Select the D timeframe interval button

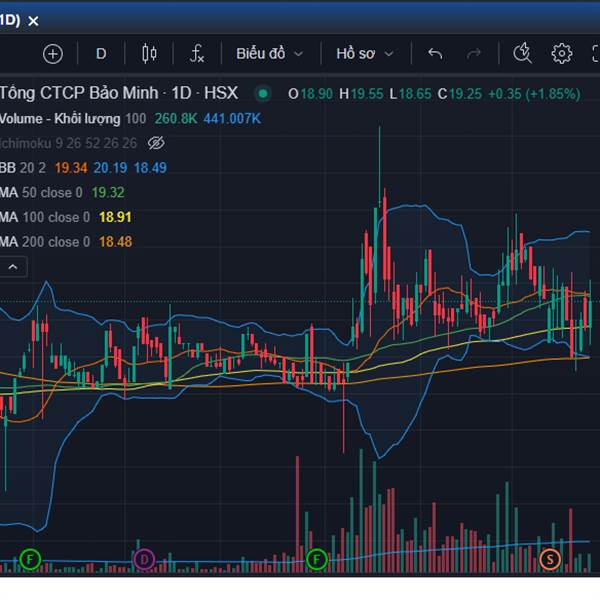point(101,54)
